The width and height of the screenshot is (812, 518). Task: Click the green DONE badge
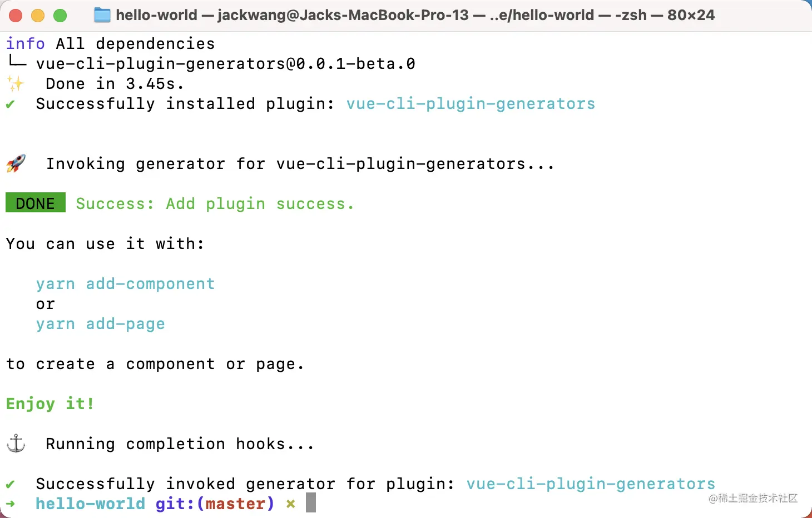(x=36, y=203)
